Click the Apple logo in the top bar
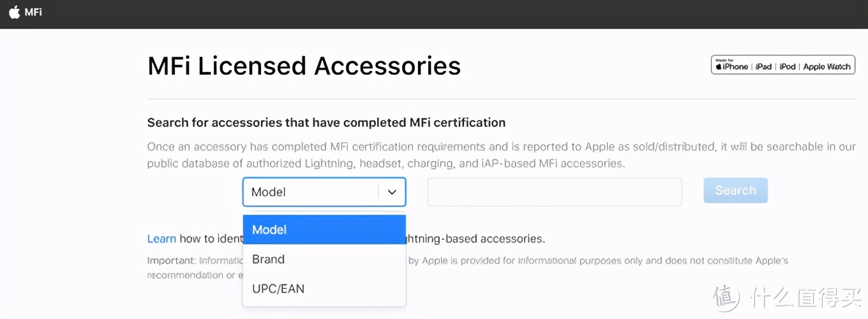Image resolution: width=868 pixels, height=319 pixels. [14, 13]
